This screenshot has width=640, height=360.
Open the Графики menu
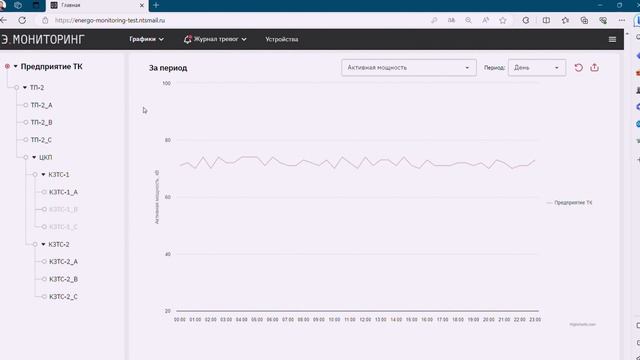(x=147, y=39)
